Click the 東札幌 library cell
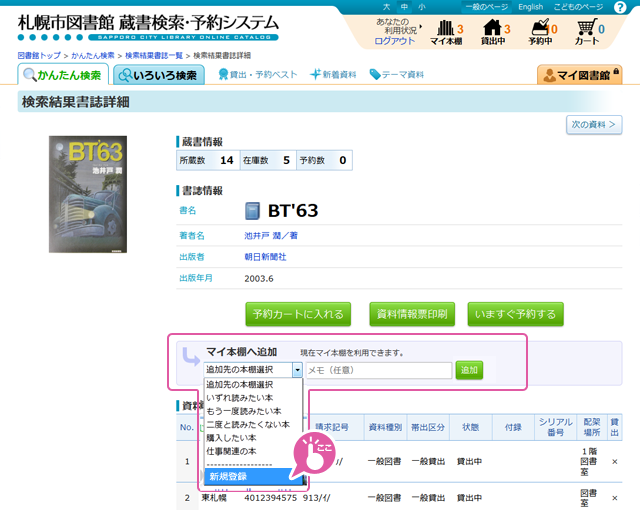 [x=214, y=498]
